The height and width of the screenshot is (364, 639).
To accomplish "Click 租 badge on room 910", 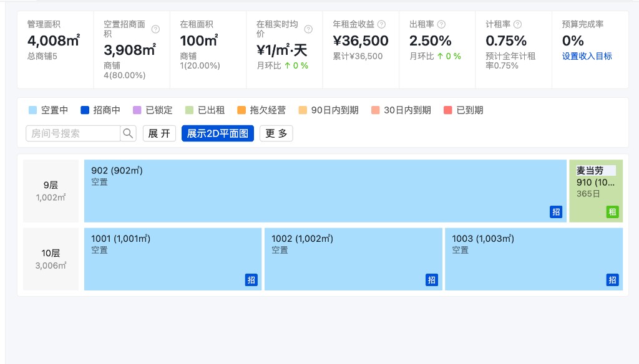I will pyautogui.click(x=612, y=212).
